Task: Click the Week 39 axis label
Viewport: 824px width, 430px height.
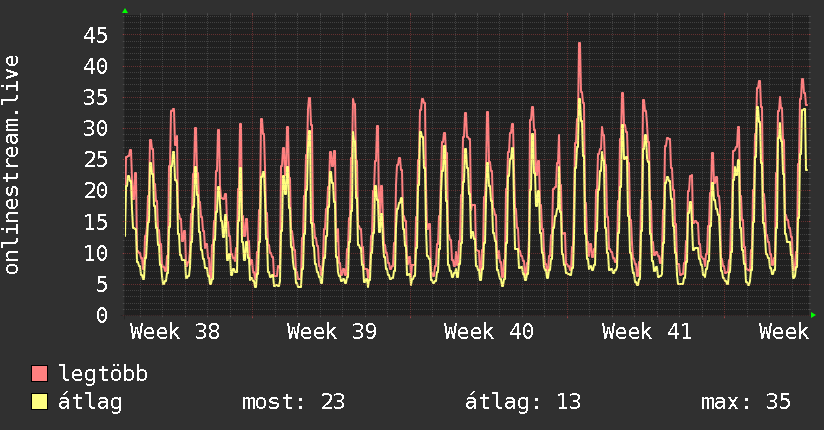Action: pos(332,332)
